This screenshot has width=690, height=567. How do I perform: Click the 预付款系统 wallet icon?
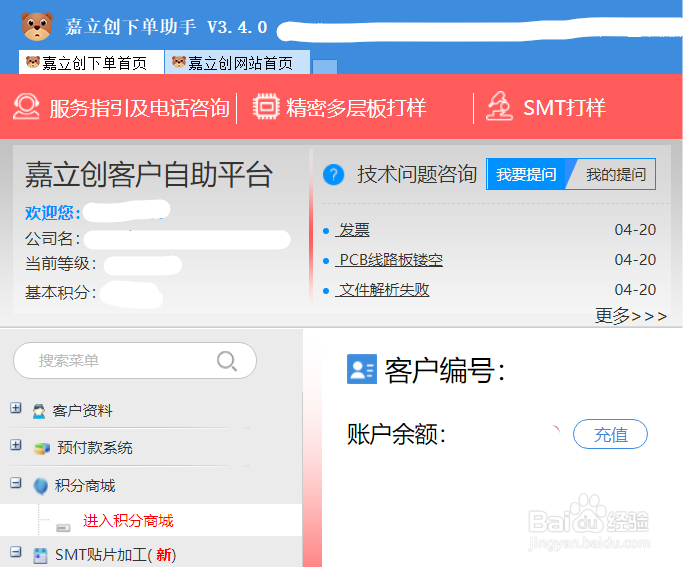click(x=42, y=449)
